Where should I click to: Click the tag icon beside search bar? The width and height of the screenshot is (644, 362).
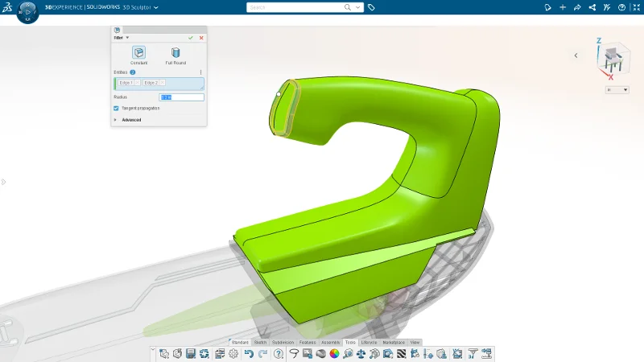click(371, 7)
